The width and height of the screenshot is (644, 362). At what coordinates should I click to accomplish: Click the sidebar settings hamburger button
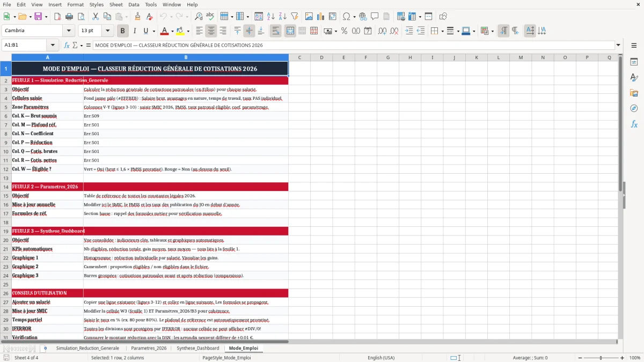coord(634,46)
